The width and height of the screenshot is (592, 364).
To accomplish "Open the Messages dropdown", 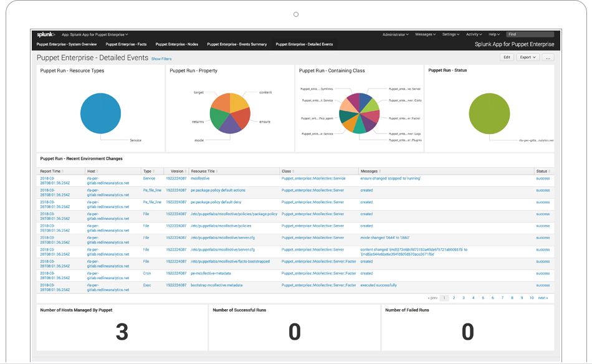I will coord(425,34).
